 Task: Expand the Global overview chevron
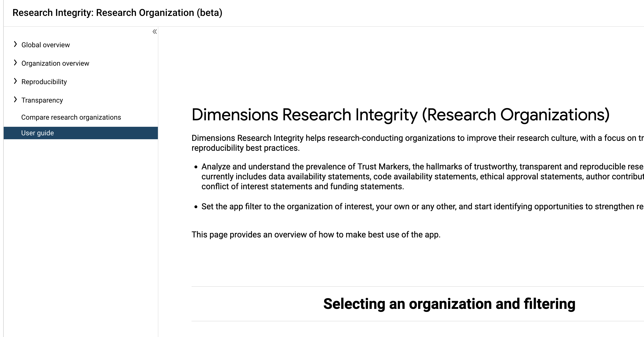15,44
